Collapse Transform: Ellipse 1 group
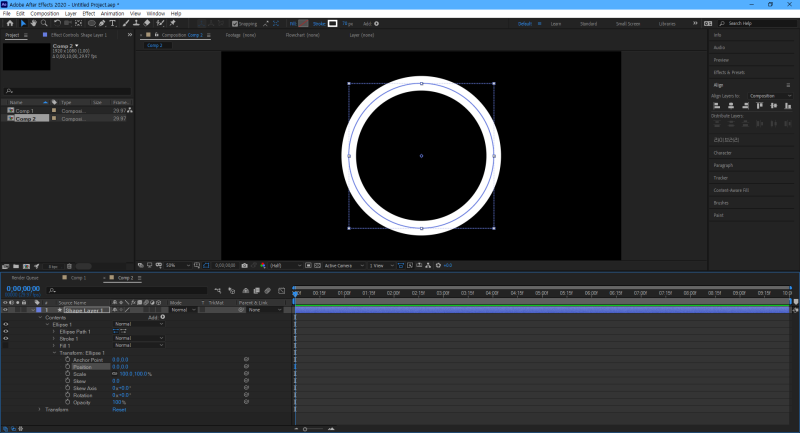Image resolution: width=800 pixels, height=433 pixels. 54,353
